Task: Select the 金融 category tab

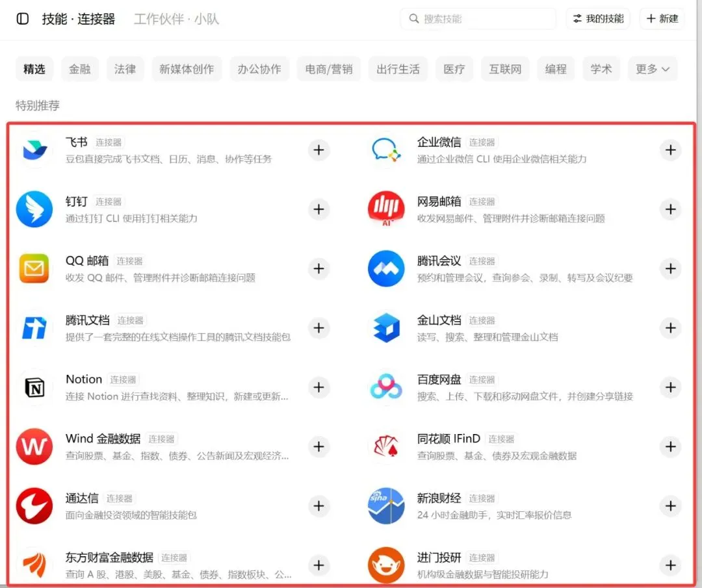Action: click(x=80, y=69)
